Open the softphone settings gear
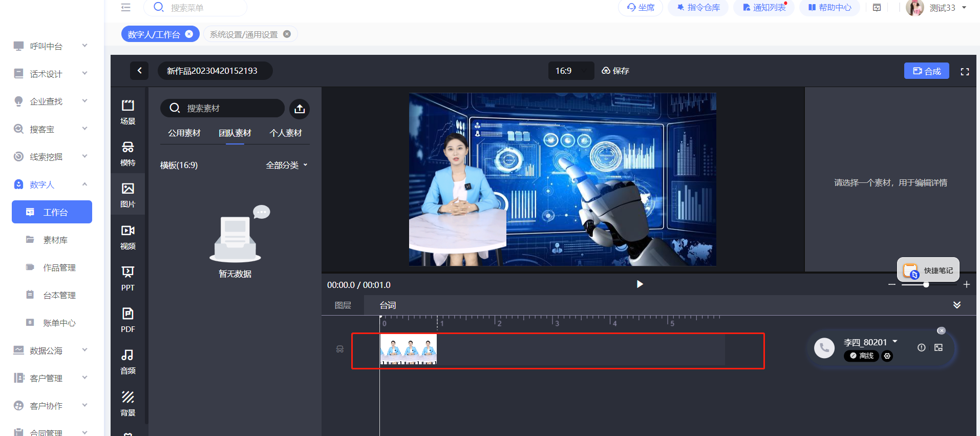The height and width of the screenshot is (436, 980). pyautogui.click(x=887, y=356)
